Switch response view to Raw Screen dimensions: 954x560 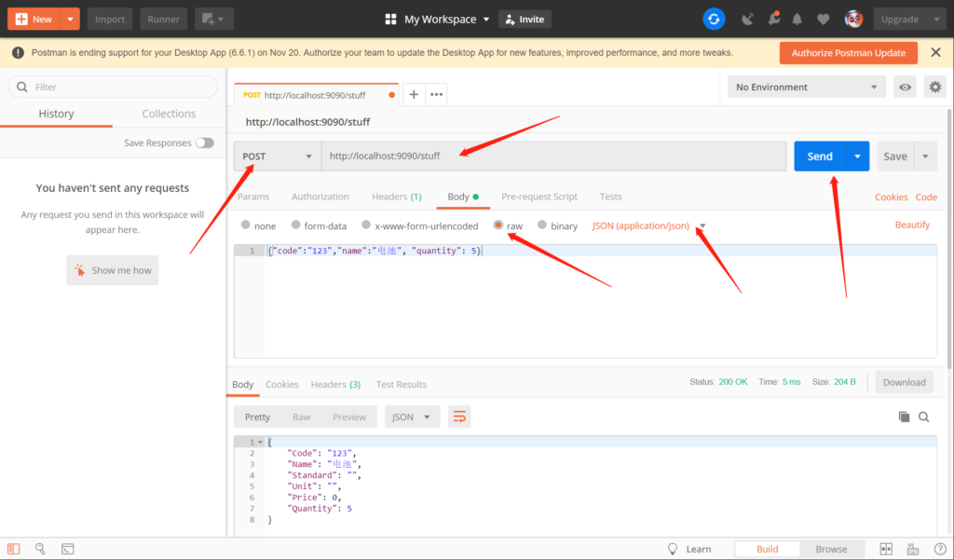tap(301, 417)
